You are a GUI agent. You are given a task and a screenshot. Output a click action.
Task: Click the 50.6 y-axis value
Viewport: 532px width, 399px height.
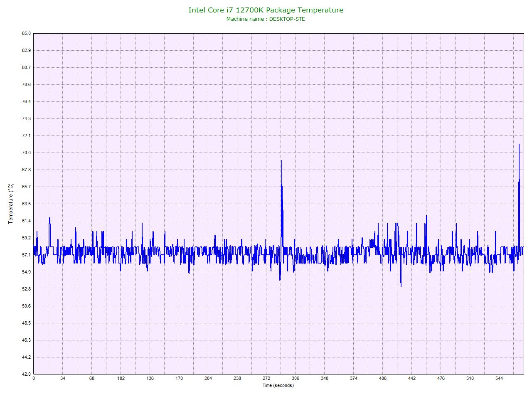(27, 306)
